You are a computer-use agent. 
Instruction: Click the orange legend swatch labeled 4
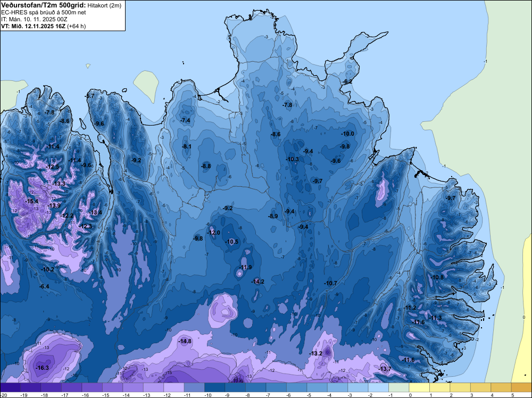tap(501, 387)
